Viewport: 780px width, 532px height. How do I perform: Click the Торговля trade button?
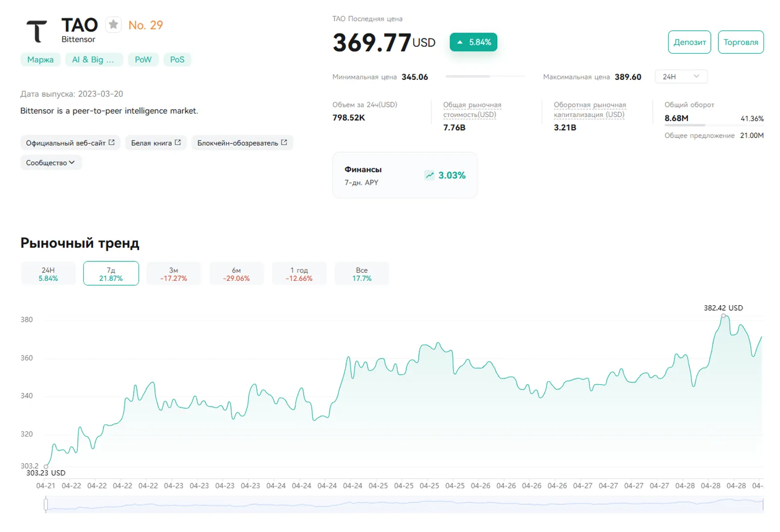pyautogui.click(x=741, y=42)
